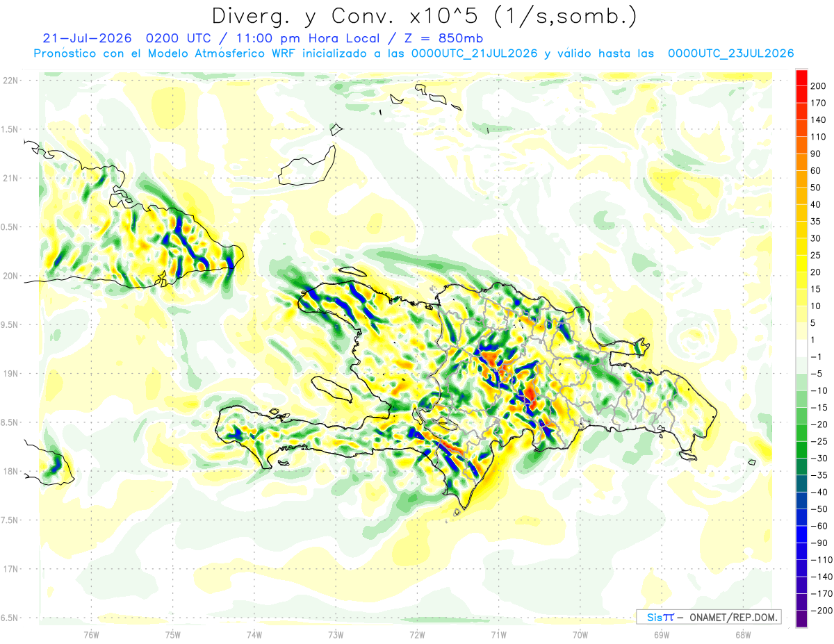Click the '22N' latitude axis label
This screenshot has width=834, height=644.
10,80
